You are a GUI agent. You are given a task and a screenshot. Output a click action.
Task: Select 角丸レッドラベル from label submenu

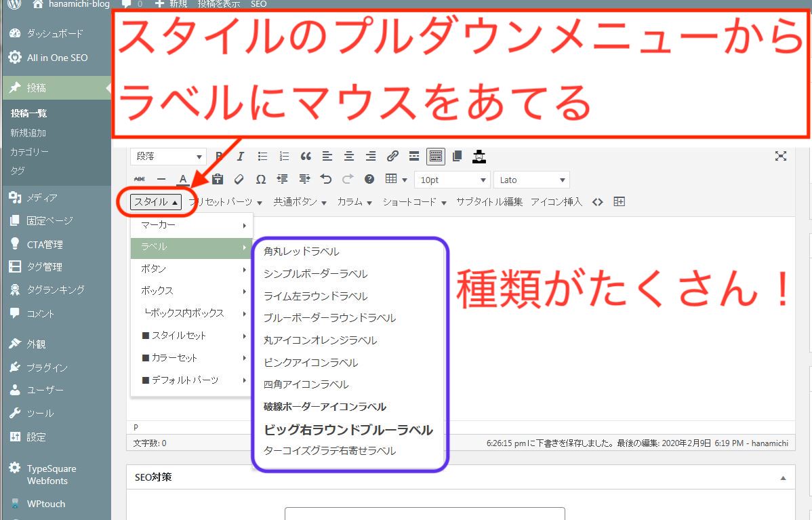click(x=302, y=252)
